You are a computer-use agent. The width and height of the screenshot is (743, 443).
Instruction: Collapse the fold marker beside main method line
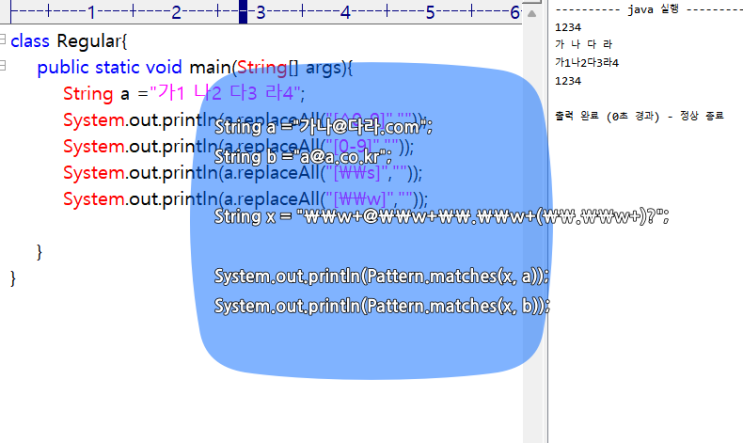tap(3, 65)
